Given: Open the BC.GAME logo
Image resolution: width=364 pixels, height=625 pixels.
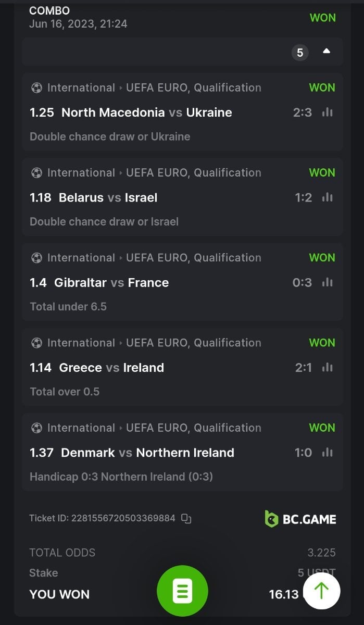Looking at the screenshot, I should 300,519.
